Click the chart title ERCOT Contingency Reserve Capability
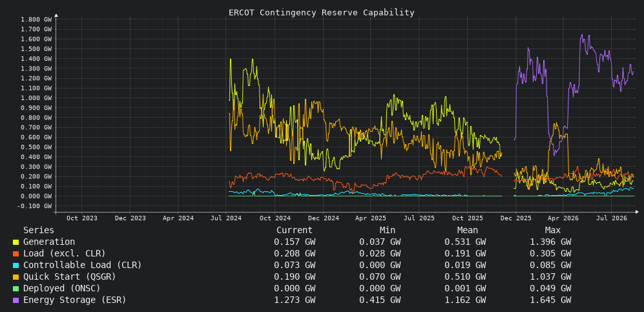 322,13
